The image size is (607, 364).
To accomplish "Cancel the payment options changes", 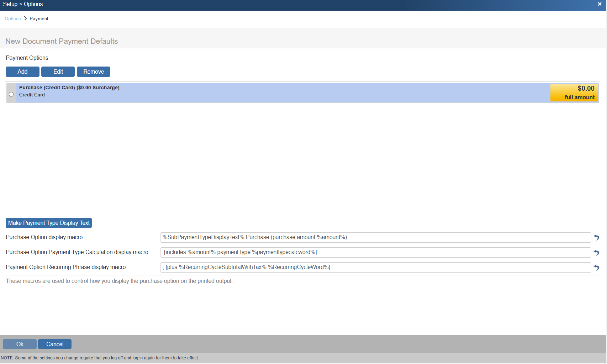I will pyautogui.click(x=55, y=344).
